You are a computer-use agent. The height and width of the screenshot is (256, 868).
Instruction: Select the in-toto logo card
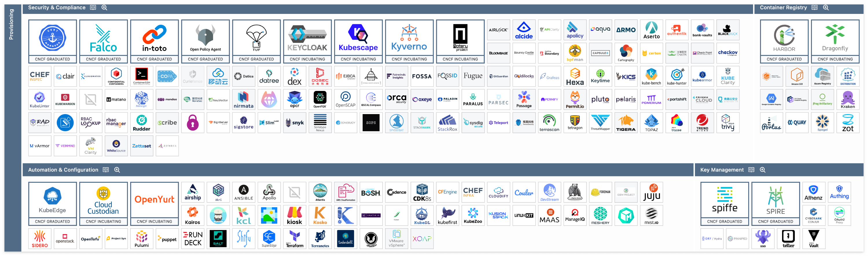tap(154, 41)
